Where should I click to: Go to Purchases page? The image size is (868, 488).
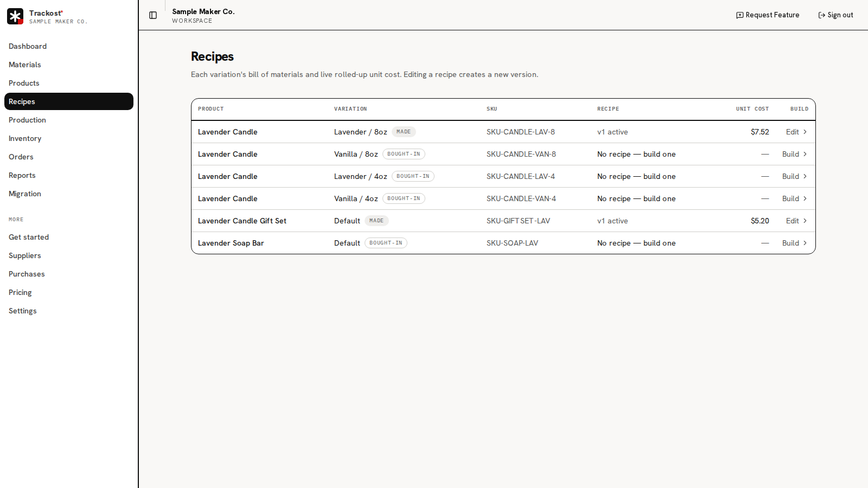[69, 274]
